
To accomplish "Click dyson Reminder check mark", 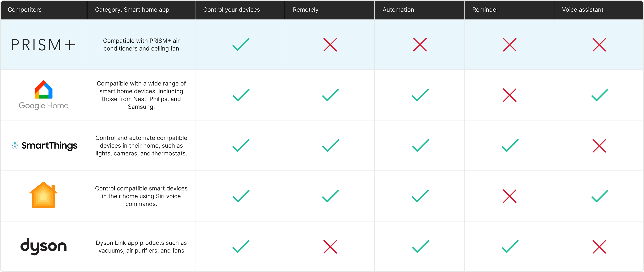I will (x=510, y=246).
